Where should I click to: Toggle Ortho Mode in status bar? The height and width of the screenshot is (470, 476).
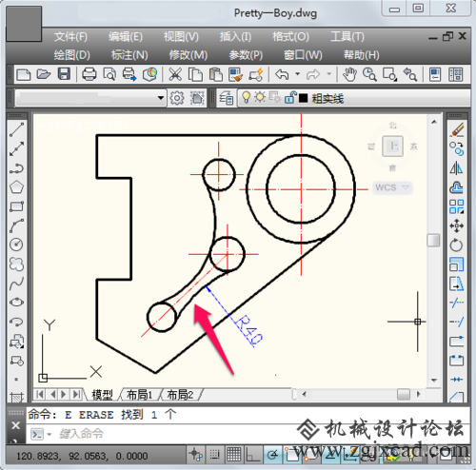253,455
